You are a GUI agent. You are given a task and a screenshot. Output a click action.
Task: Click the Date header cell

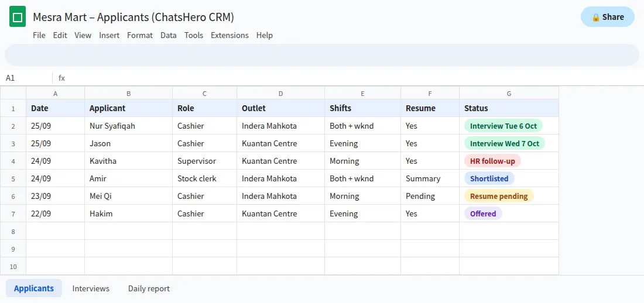pyautogui.click(x=56, y=108)
